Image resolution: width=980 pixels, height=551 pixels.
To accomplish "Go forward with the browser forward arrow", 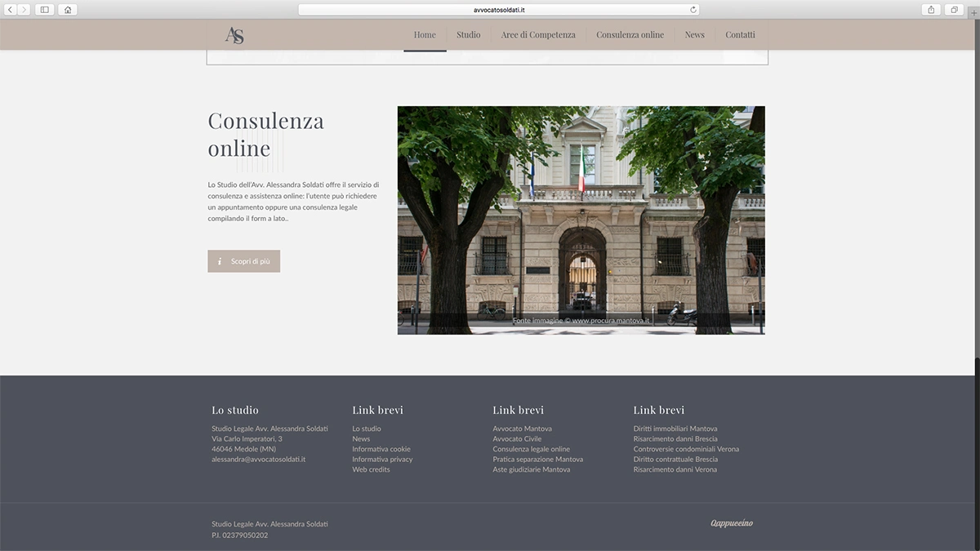I will pos(24,10).
